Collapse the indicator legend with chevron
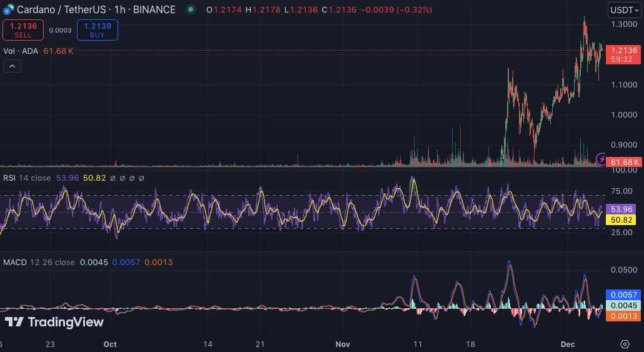The height and width of the screenshot is (352, 644). [12, 66]
